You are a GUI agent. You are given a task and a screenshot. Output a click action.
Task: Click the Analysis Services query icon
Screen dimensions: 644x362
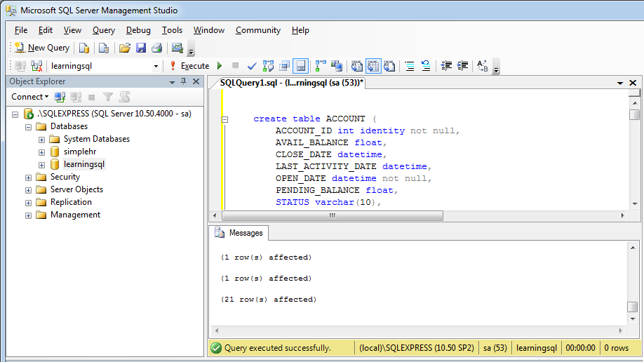[104, 48]
